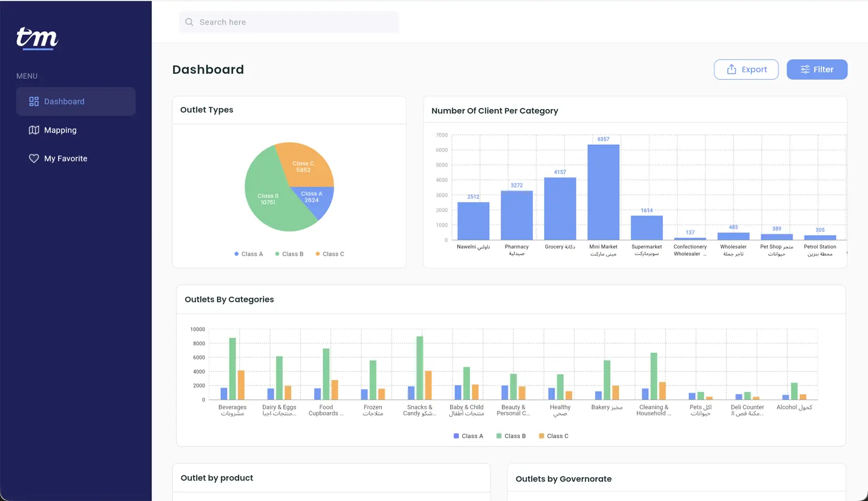Viewport: 868px width, 501px height.
Task: Click the Outlet by product heading
Action: (x=217, y=478)
